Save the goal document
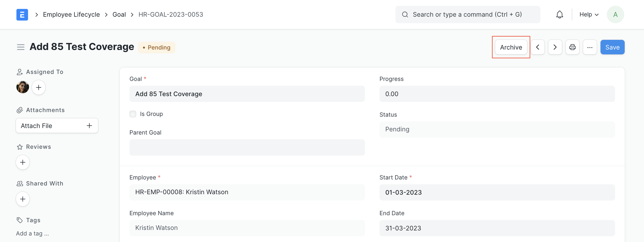644x242 pixels. 612,47
